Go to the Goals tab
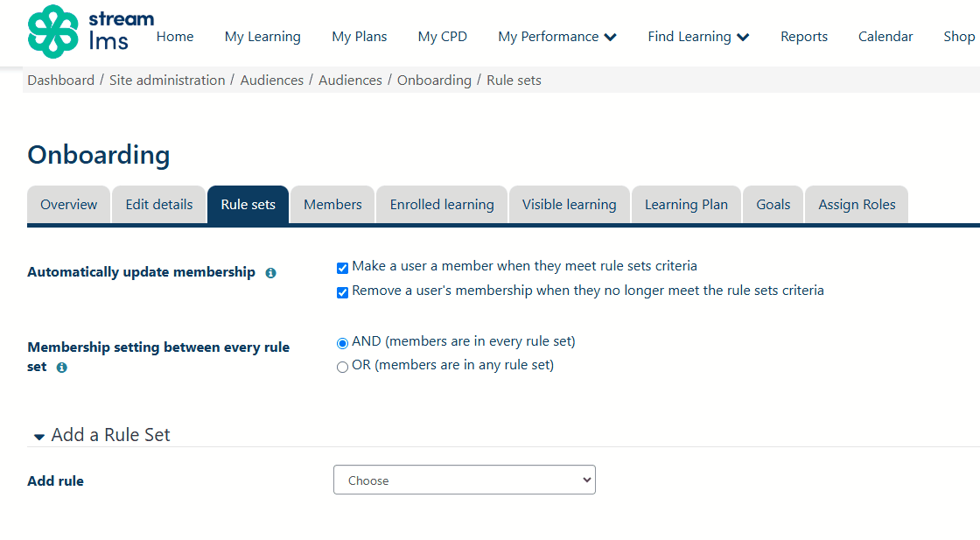This screenshot has width=980, height=540. pos(773,204)
